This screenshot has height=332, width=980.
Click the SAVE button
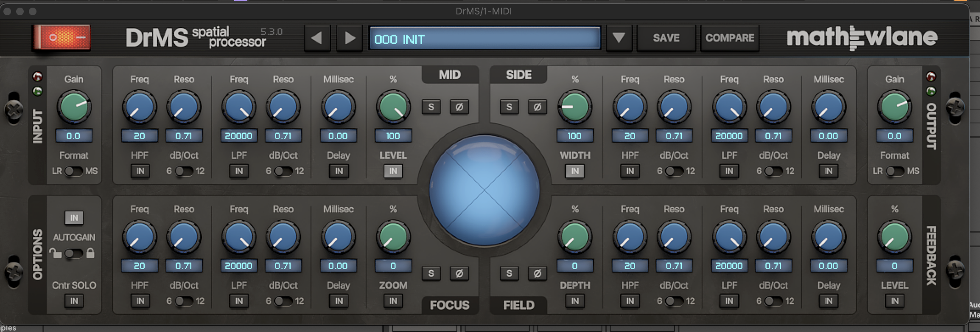[x=666, y=38]
